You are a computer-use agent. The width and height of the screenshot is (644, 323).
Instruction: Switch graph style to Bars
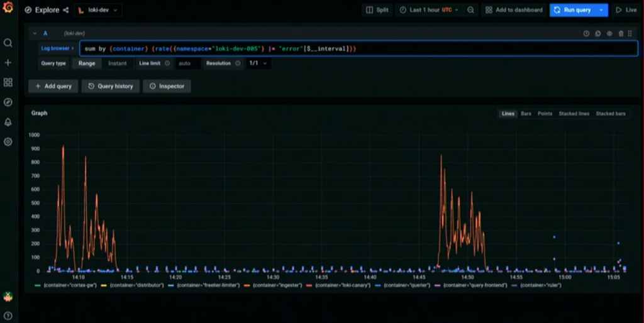(x=526, y=114)
